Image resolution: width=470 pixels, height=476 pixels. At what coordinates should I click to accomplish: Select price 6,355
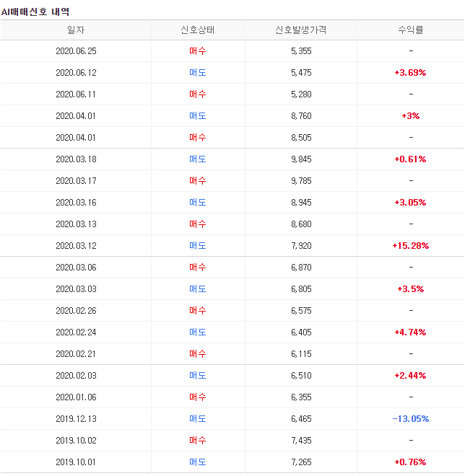[x=301, y=397]
